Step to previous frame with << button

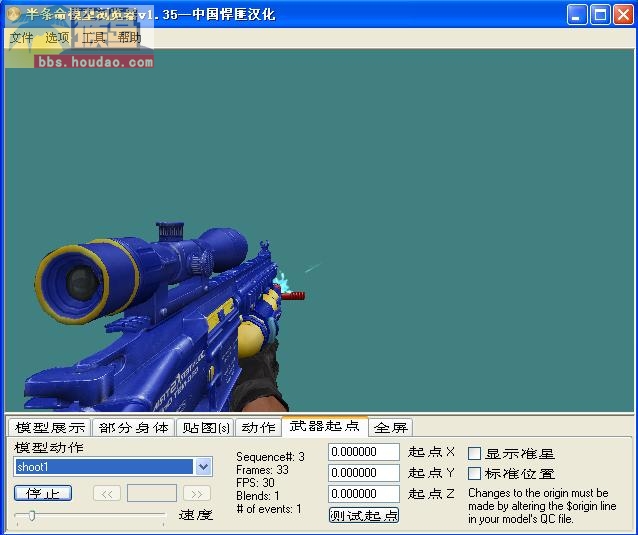coord(107,494)
